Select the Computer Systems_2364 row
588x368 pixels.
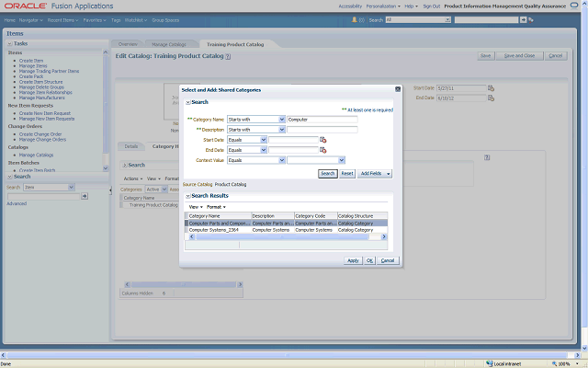[x=286, y=230]
